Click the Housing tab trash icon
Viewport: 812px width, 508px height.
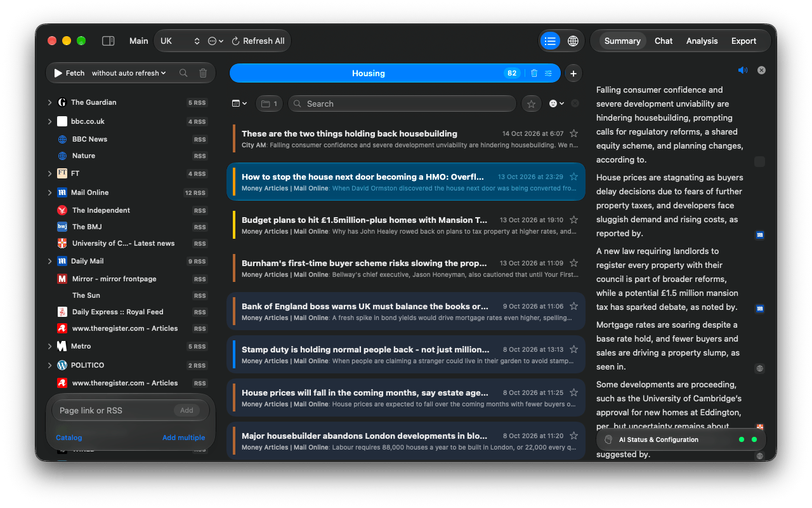coord(534,73)
